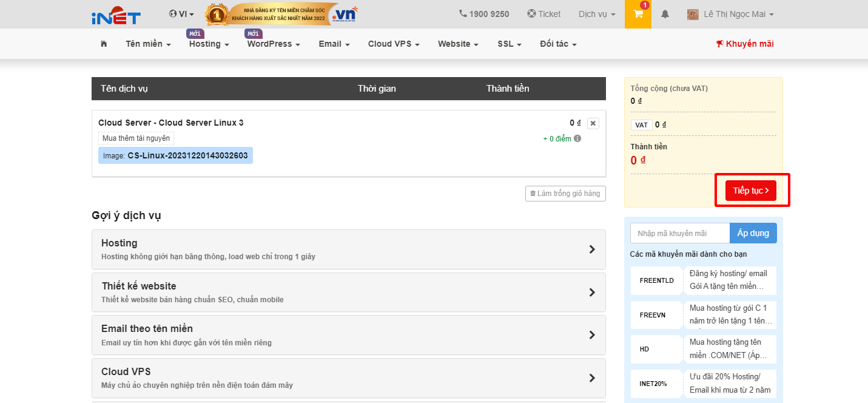
Task: Expand the Thiết kế website suggestion
Action: (349, 292)
